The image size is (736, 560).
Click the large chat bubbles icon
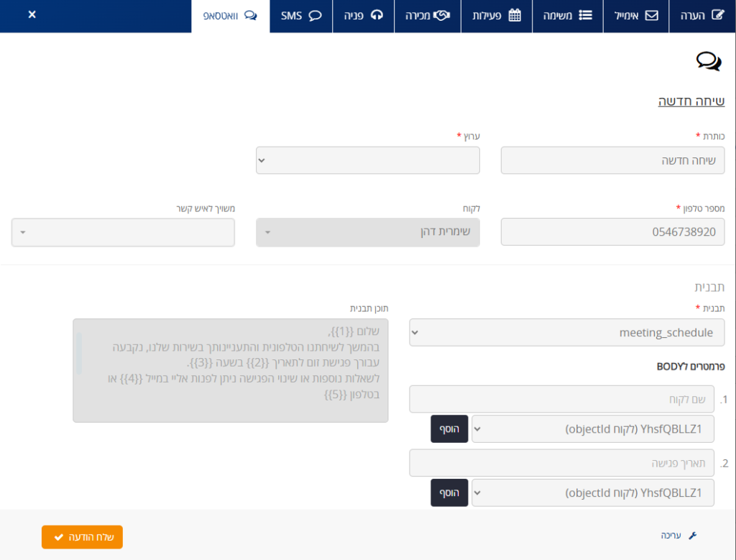(x=708, y=62)
